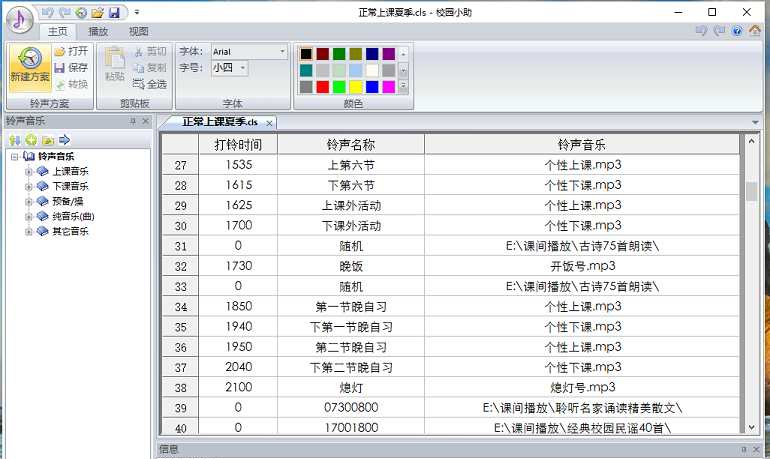Expand quick access toolbar customize arrow
770x459 pixels.
pyautogui.click(x=137, y=12)
